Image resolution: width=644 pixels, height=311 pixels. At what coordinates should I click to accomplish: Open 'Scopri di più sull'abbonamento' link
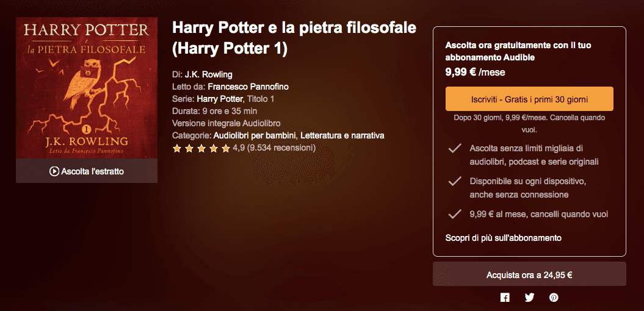click(504, 238)
